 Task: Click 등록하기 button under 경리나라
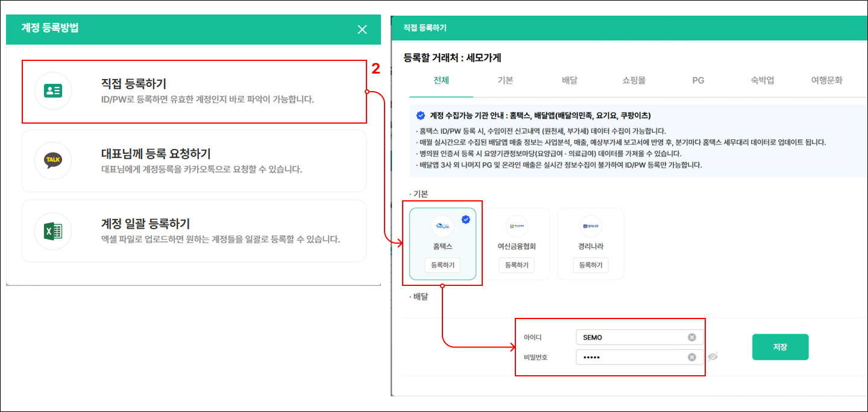(591, 265)
